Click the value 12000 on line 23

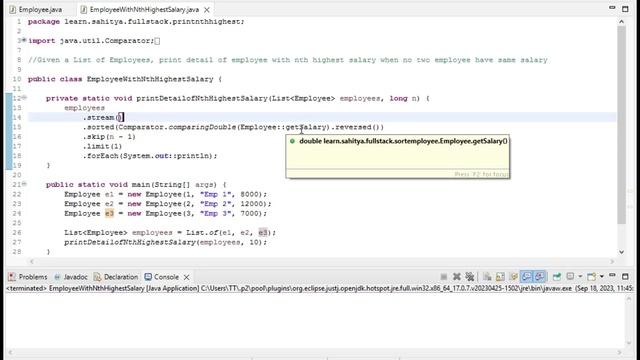point(251,204)
